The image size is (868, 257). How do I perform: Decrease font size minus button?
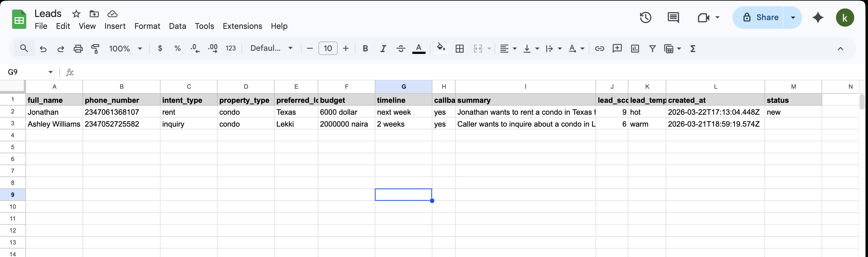tap(310, 49)
